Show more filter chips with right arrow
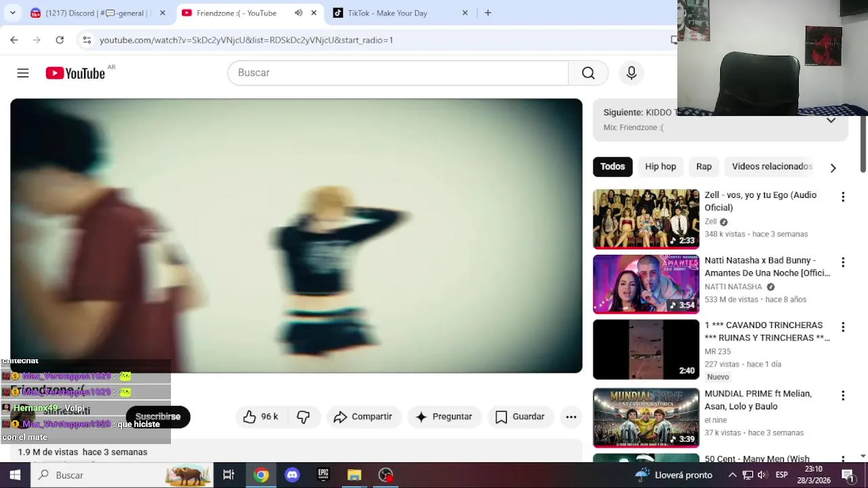The height and width of the screenshot is (488, 868). [x=833, y=167]
